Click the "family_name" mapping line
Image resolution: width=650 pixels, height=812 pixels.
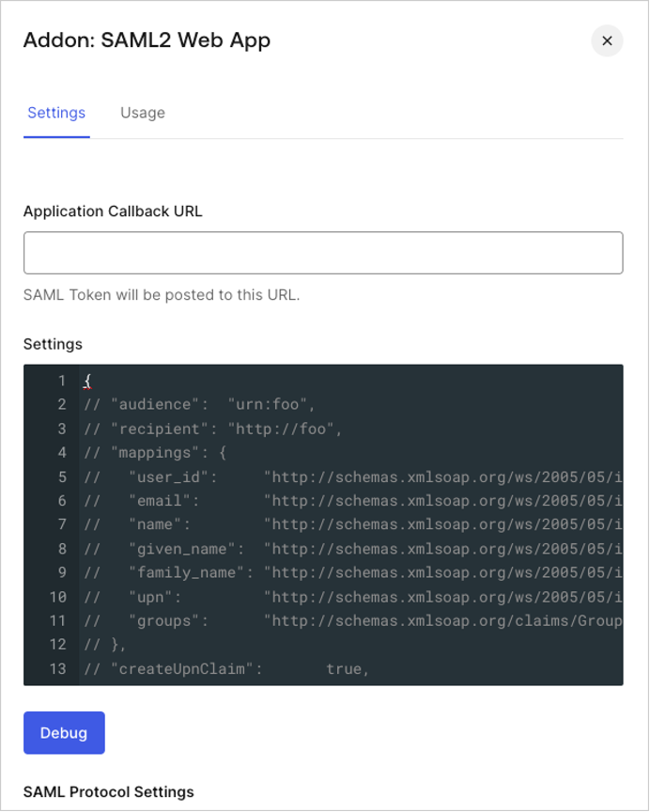click(353, 572)
